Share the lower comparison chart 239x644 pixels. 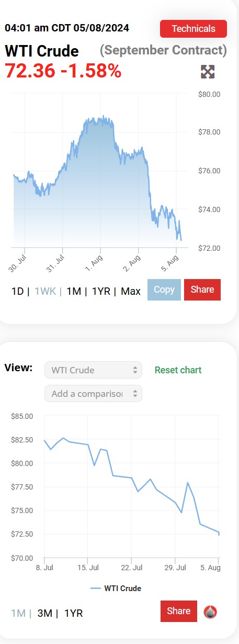[179, 611]
